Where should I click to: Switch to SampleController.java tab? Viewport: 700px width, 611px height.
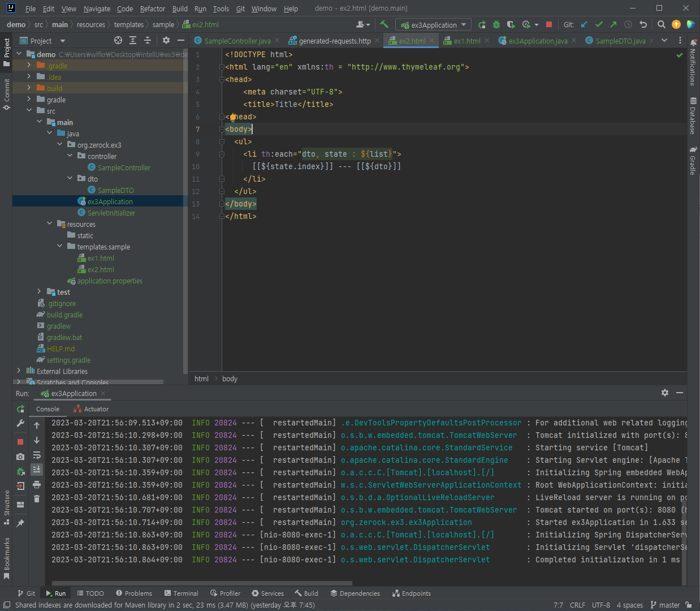[x=237, y=41]
